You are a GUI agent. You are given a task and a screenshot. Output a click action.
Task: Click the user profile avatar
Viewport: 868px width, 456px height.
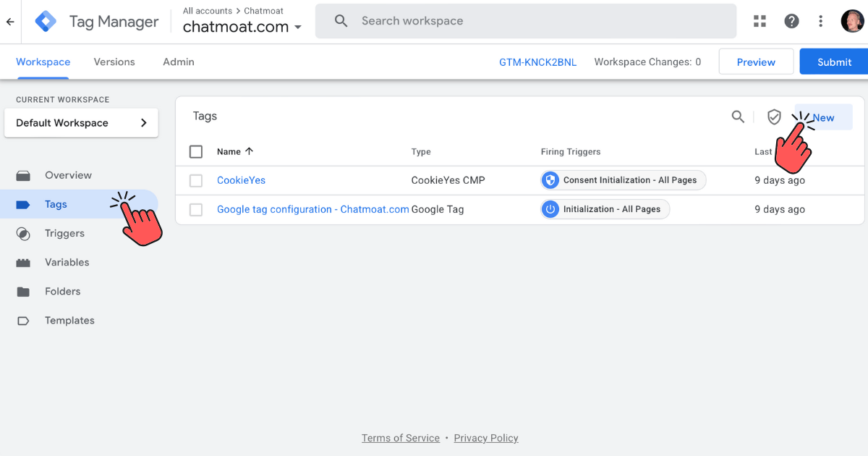click(x=852, y=21)
